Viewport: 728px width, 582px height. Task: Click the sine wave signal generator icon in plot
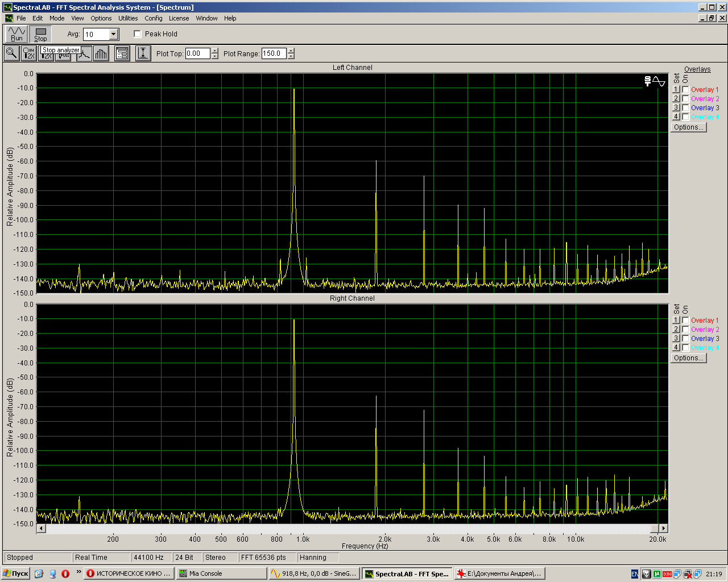tap(659, 81)
